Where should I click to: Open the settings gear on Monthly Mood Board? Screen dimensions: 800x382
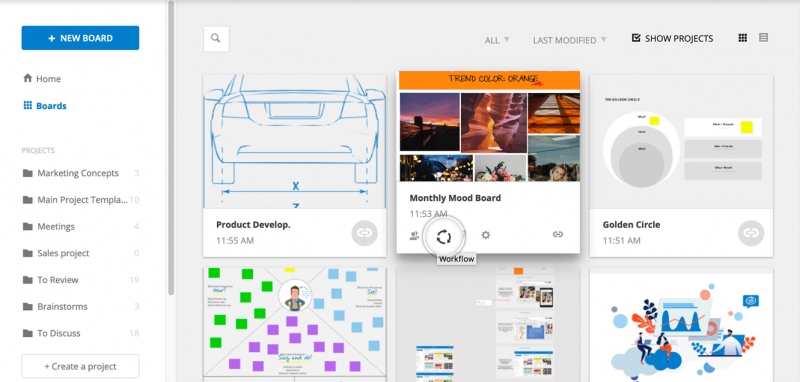point(486,235)
